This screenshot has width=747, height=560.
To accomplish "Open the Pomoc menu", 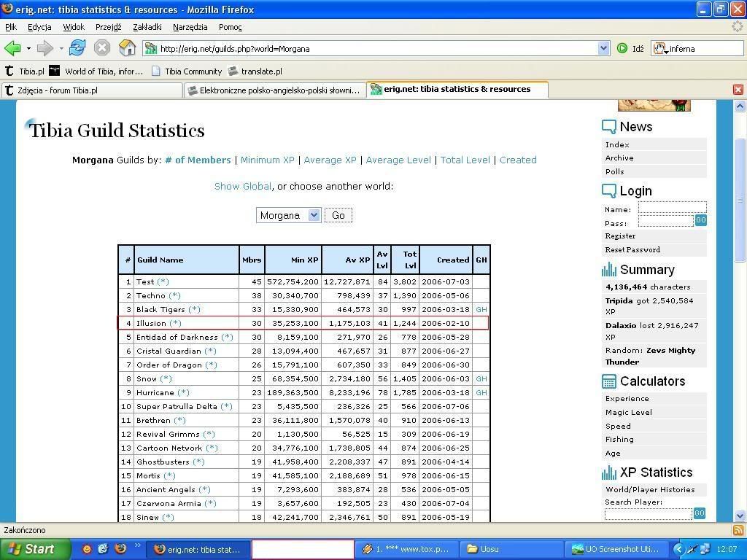I will [231, 27].
